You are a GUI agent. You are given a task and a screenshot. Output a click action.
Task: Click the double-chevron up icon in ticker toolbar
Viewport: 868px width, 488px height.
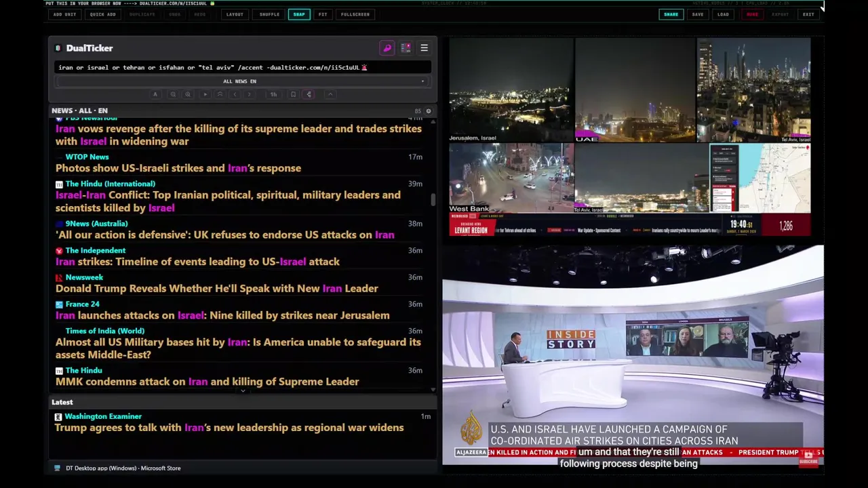coord(220,94)
